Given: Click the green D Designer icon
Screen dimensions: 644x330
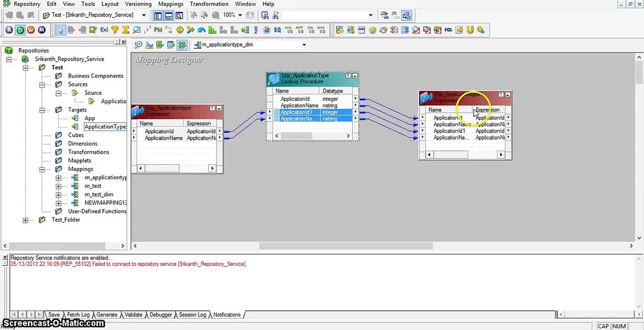Looking at the screenshot, I should click(x=20, y=30).
